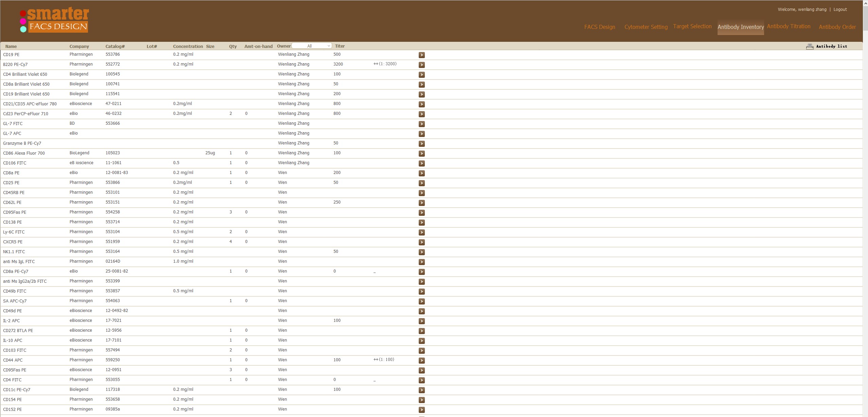Click the arrow icon for CD11c PE-Cy7 row
Screen dimensions: 868x417
(x=421, y=390)
